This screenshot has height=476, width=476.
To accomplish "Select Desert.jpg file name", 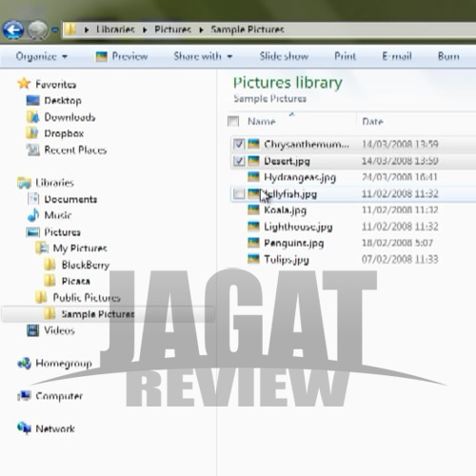I will pyautogui.click(x=287, y=161).
